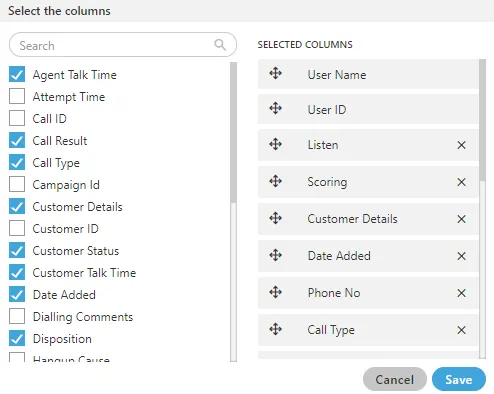Click the Phone No text in selected columns
The width and height of the screenshot is (494, 394).
pyautogui.click(x=334, y=293)
